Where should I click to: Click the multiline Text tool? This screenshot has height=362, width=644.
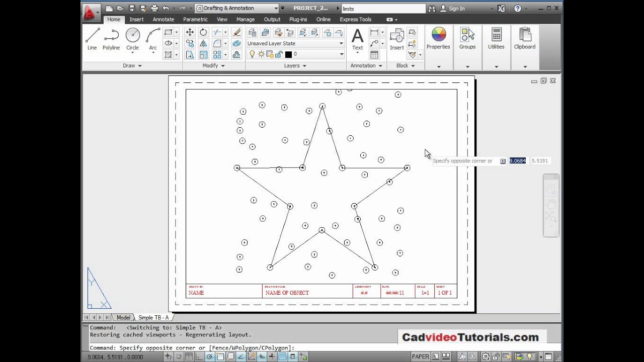(x=357, y=39)
